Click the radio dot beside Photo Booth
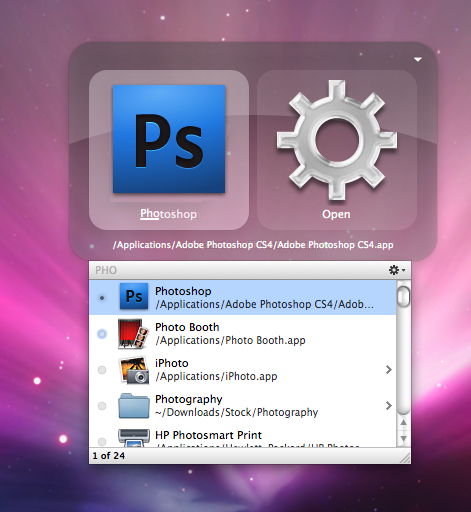Viewport: 471px width, 512px height. click(102, 334)
